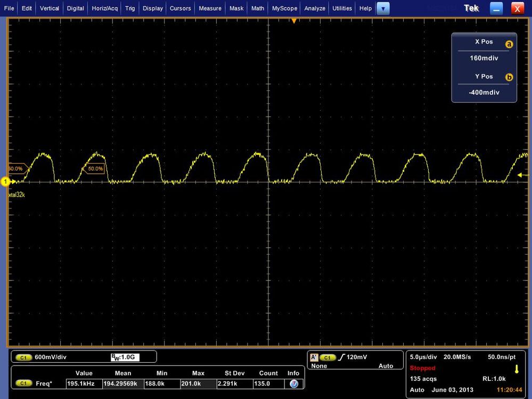Click the 135.0 Count cell

pyautogui.click(x=268, y=384)
